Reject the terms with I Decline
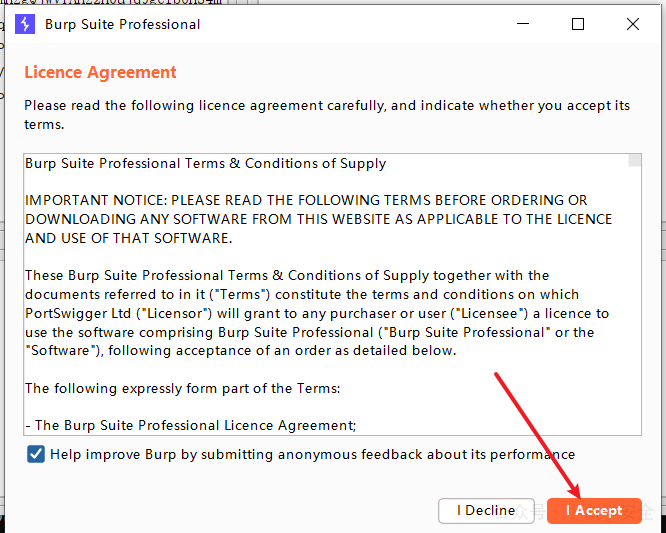The width and height of the screenshot is (666, 533). coord(486,510)
